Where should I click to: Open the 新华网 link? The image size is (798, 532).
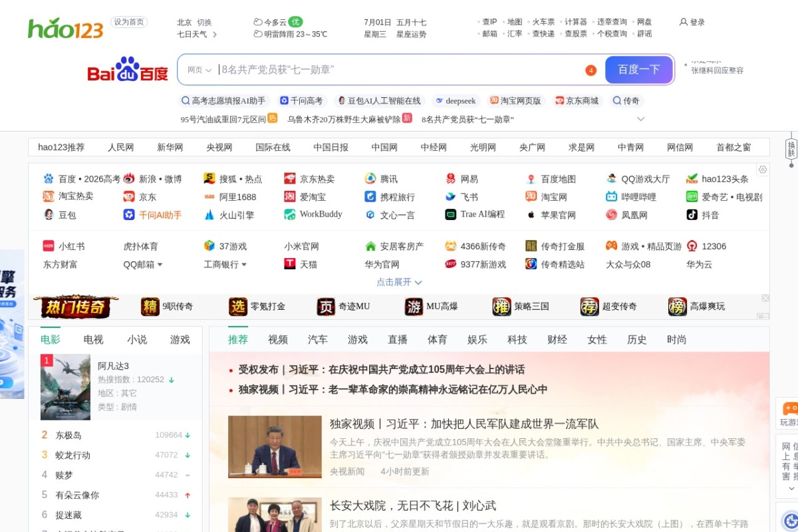[x=170, y=148]
